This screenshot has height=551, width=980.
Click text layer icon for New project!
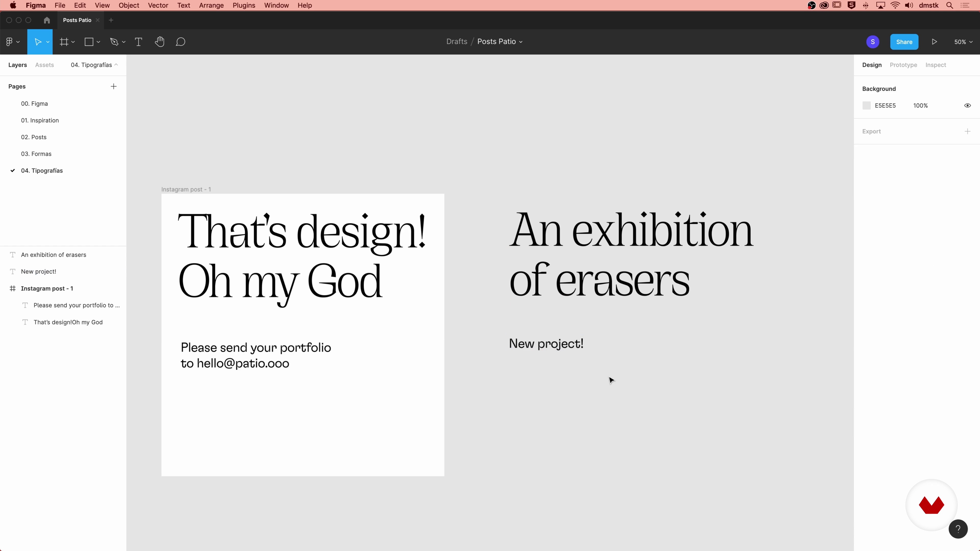13,271
